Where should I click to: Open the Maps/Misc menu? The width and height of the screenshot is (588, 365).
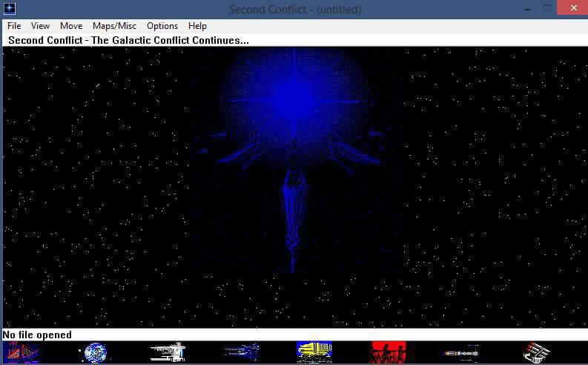point(114,26)
